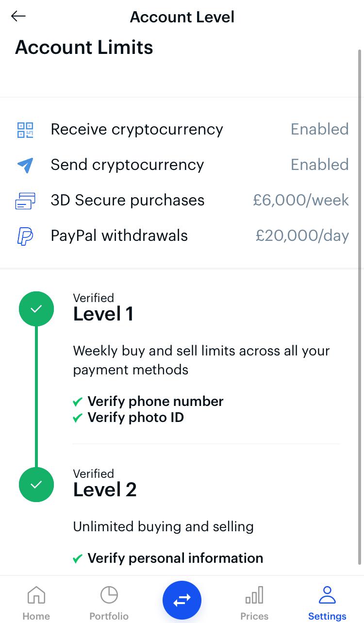Tap the 3D Secure card icon
Viewport: 364px width, 623px height.
pyautogui.click(x=25, y=201)
